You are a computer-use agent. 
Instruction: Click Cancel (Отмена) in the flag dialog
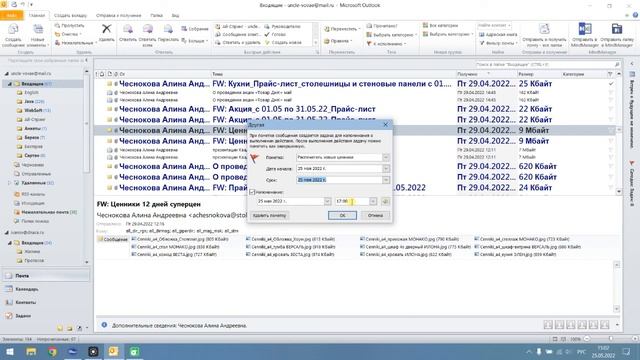375,215
